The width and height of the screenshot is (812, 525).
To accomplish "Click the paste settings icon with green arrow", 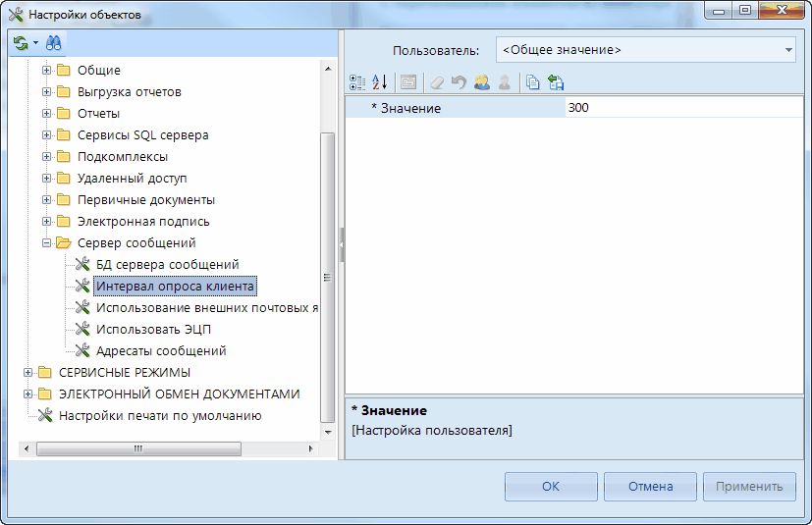I will coord(556,82).
